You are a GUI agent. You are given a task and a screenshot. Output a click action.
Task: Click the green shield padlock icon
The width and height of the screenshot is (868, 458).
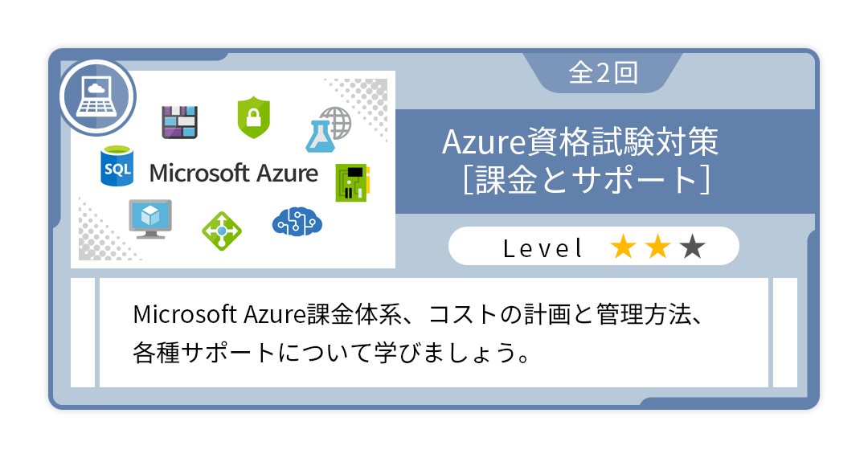point(253,118)
